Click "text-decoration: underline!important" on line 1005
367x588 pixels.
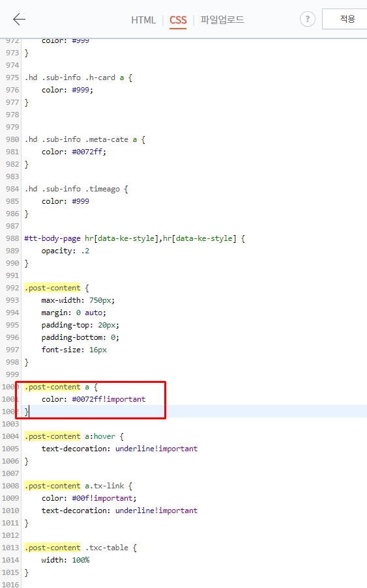click(119, 449)
